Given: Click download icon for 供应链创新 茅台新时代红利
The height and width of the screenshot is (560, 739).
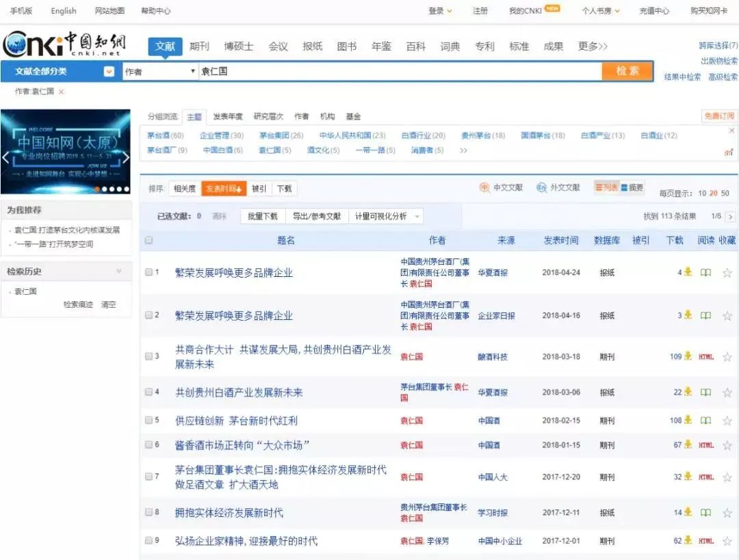Looking at the screenshot, I should tap(688, 420).
